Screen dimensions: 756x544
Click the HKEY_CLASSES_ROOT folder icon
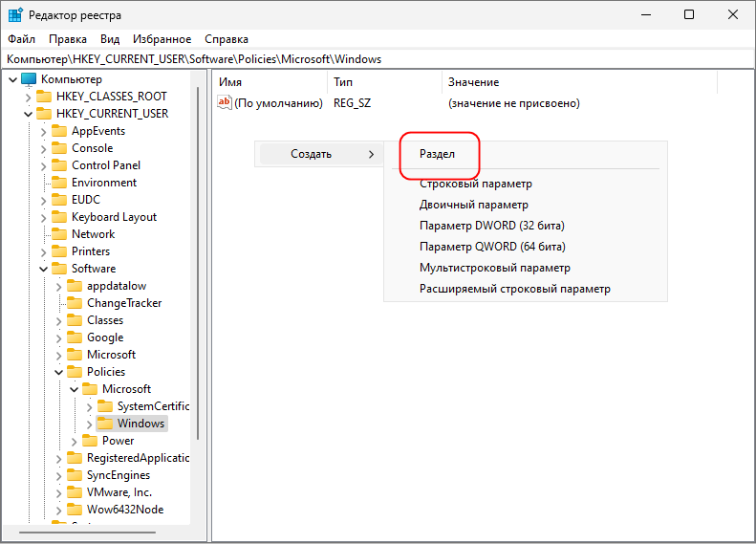tap(44, 97)
